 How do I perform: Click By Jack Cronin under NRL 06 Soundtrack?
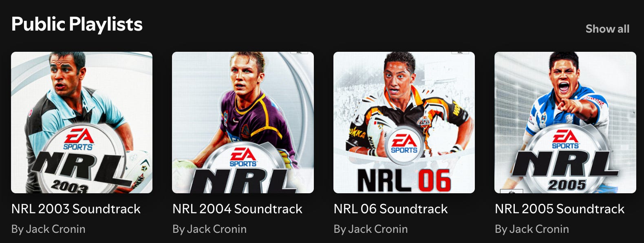[x=371, y=229]
